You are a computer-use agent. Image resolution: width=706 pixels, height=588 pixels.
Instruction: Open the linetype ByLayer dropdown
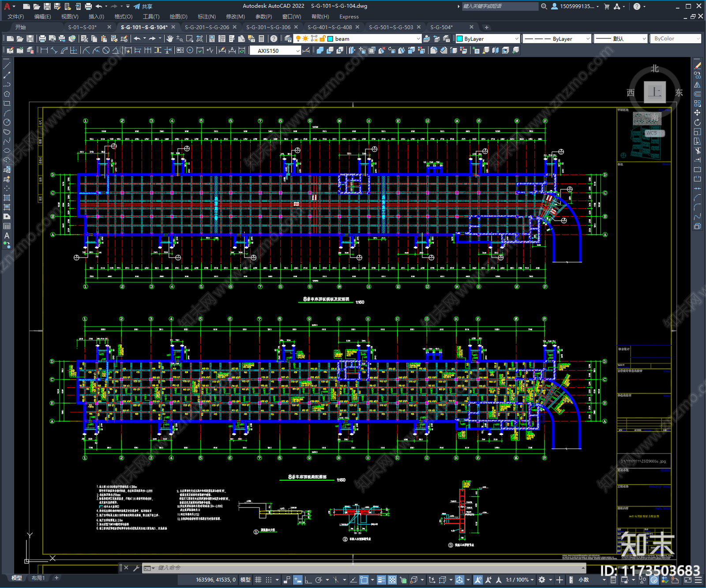(556, 39)
